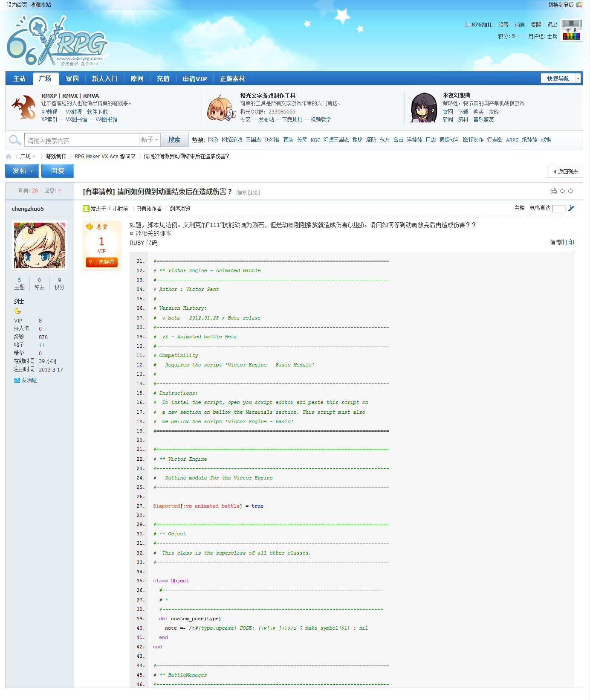Click the dragon RMXP promo icon
Screen dimensions: 590x700
[24, 107]
